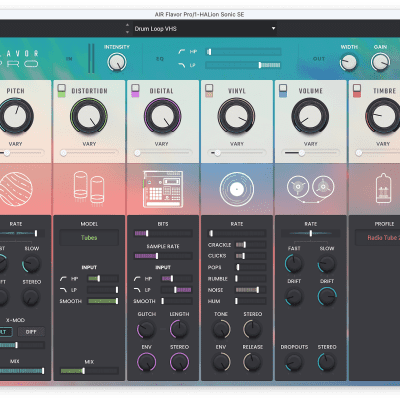400x400 pixels.
Task: Click the large Volume amount knob
Action: pos(310,116)
